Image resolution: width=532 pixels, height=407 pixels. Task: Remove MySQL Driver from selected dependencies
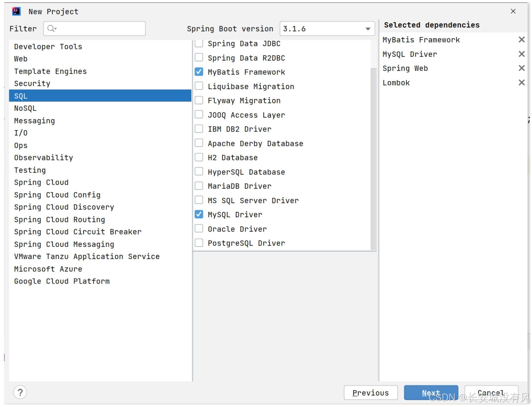pos(521,54)
